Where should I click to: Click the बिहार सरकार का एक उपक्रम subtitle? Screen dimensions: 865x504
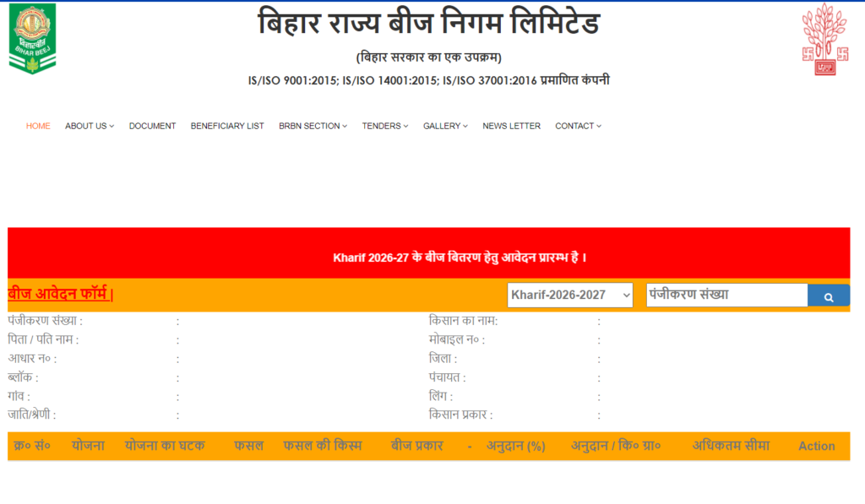428,57
